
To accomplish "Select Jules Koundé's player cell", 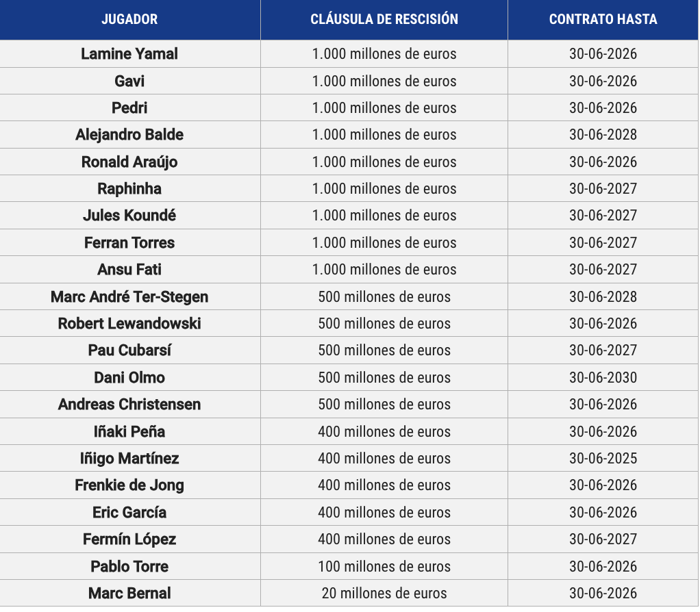I will point(129,216).
